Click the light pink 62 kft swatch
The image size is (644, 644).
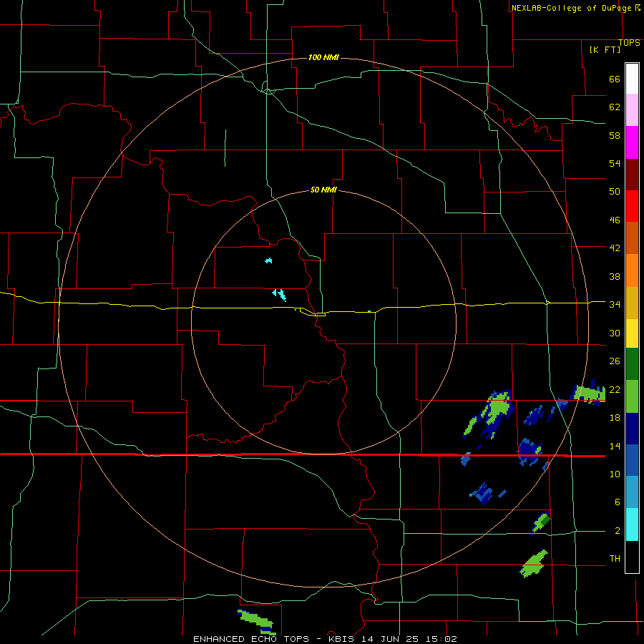pos(632,110)
